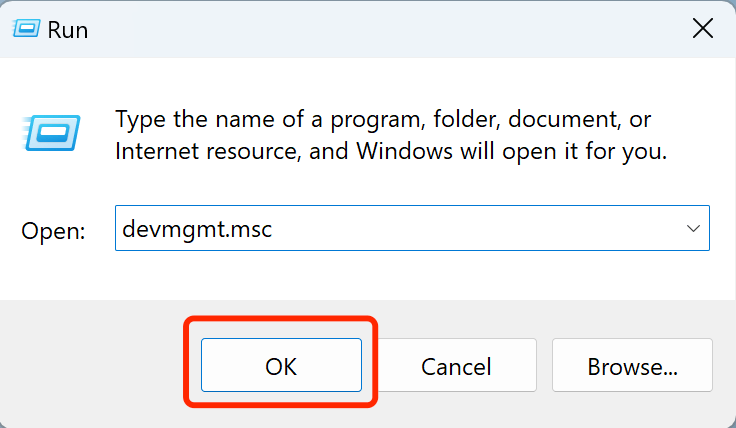Click the word "folder" in the description

tap(467, 120)
